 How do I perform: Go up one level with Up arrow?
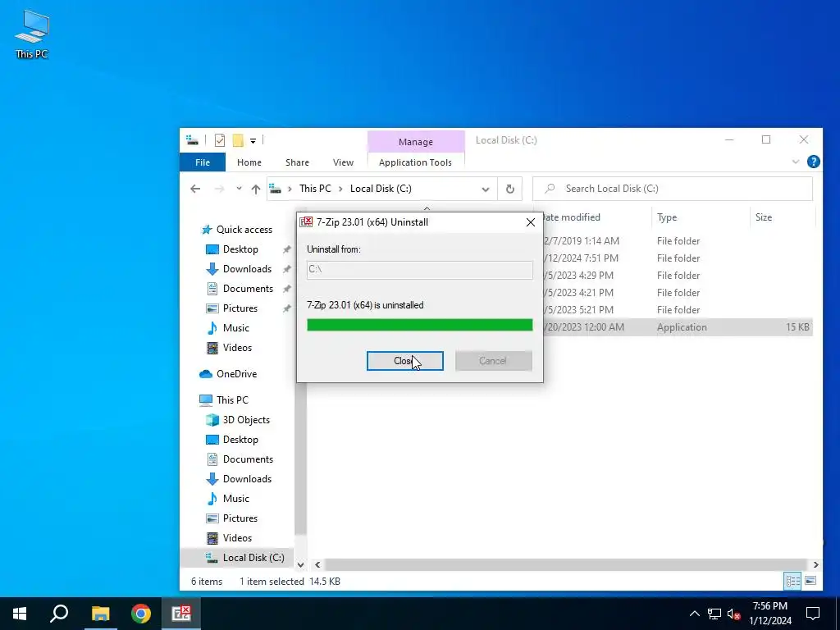pyautogui.click(x=256, y=189)
